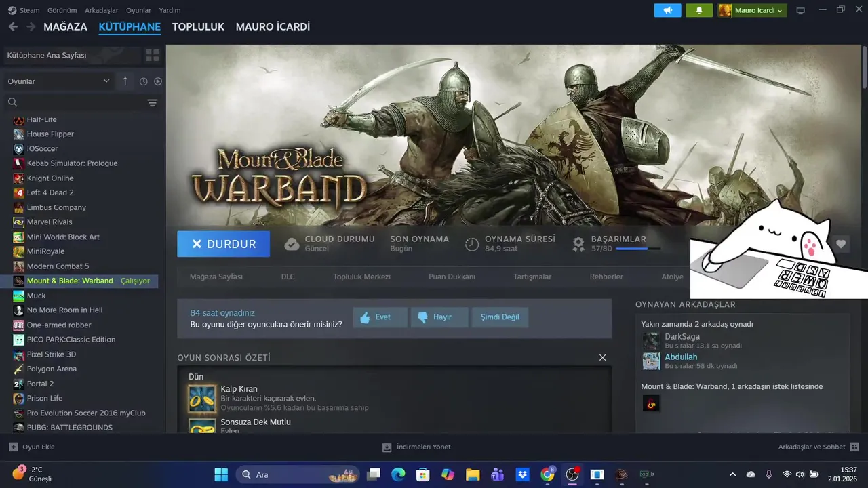Recommend the game with Evet button
The image size is (868, 488).
[380, 317]
